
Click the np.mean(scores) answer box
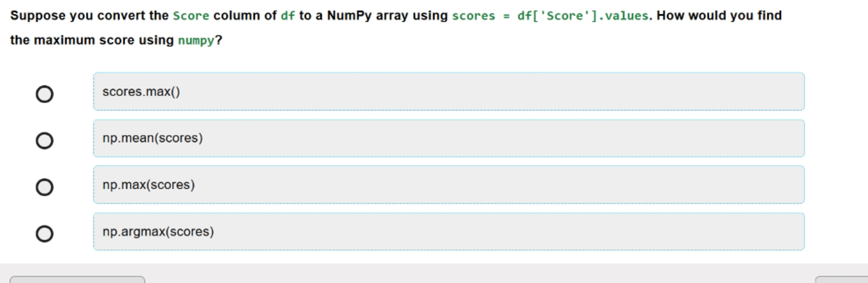[449, 138]
